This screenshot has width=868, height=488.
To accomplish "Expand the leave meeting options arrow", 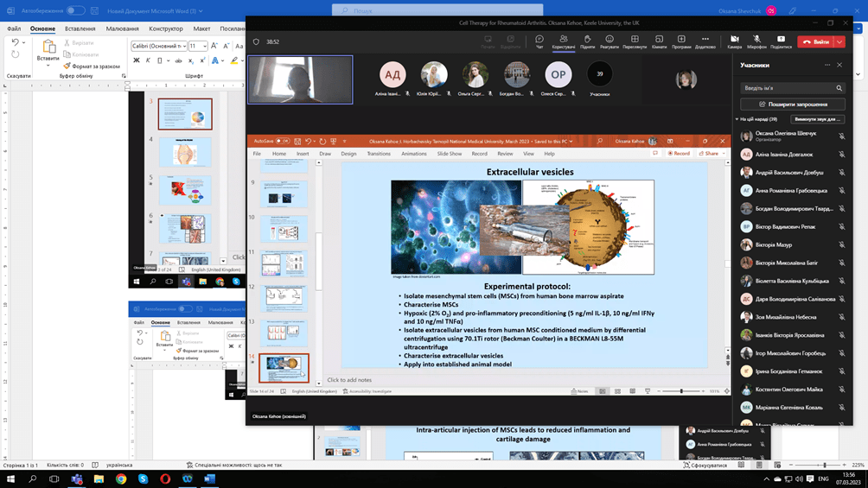I will (x=840, y=41).
